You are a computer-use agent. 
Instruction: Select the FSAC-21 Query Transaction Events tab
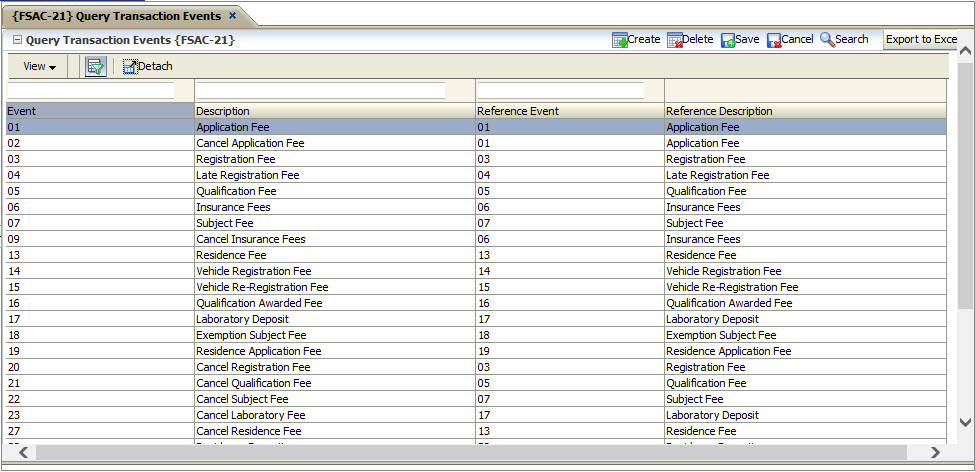click(x=117, y=16)
